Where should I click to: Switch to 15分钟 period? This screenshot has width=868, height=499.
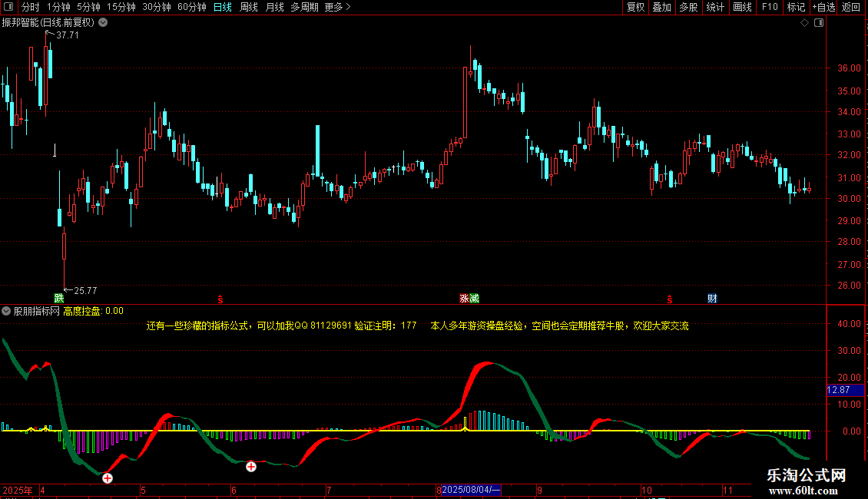(x=121, y=7)
